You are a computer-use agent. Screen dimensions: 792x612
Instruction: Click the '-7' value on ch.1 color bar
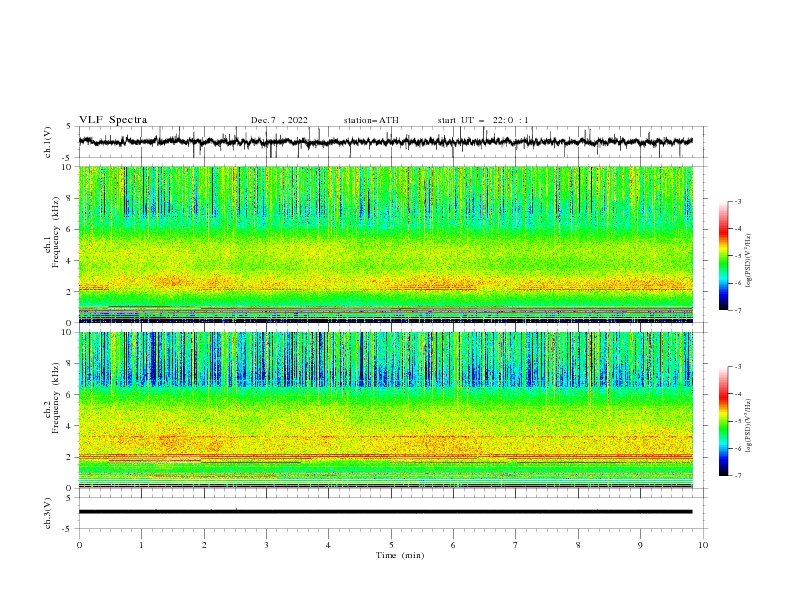click(x=738, y=310)
